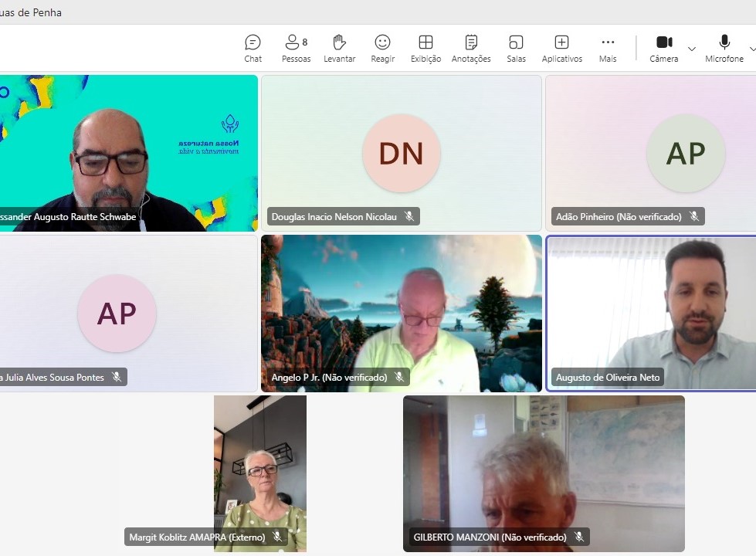Expand the camera options dropdown arrow
The width and height of the screenshot is (756, 556).
pyautogui.click(x=691, y=49)
